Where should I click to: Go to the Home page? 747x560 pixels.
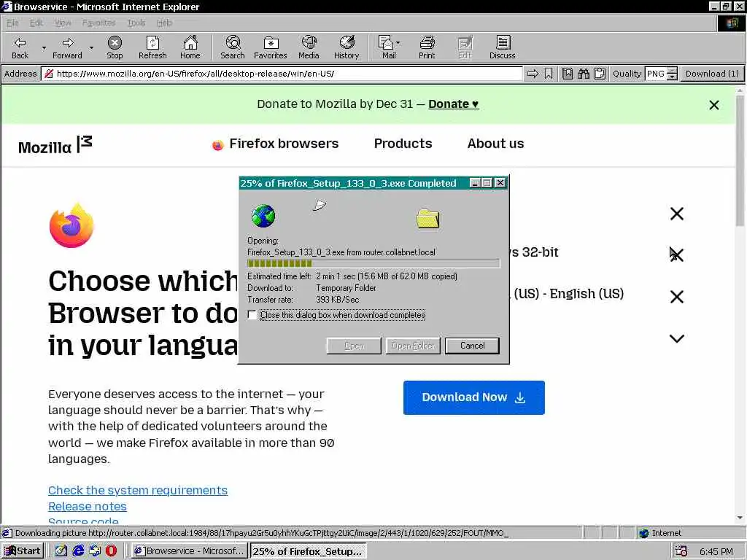click(190, 47)
